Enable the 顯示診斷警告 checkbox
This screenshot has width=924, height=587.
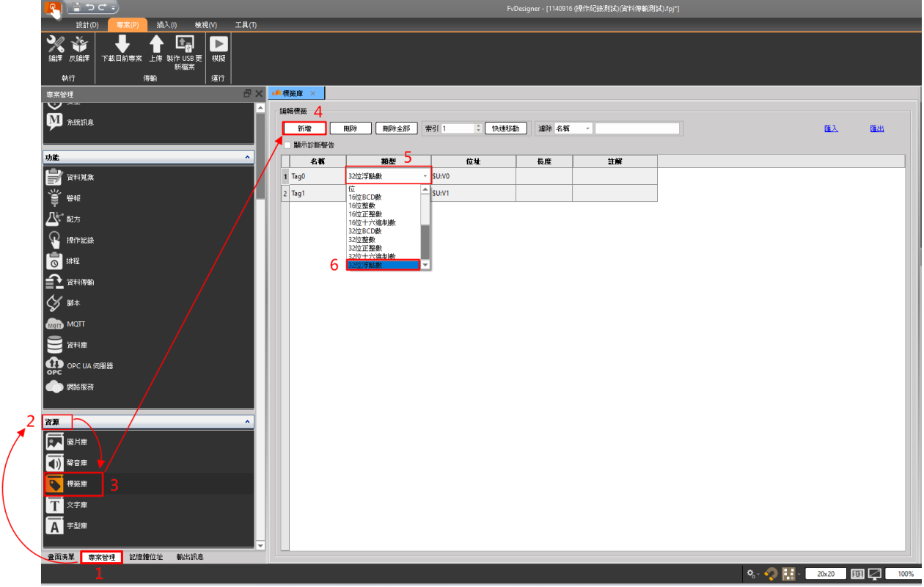pos(287,145)
